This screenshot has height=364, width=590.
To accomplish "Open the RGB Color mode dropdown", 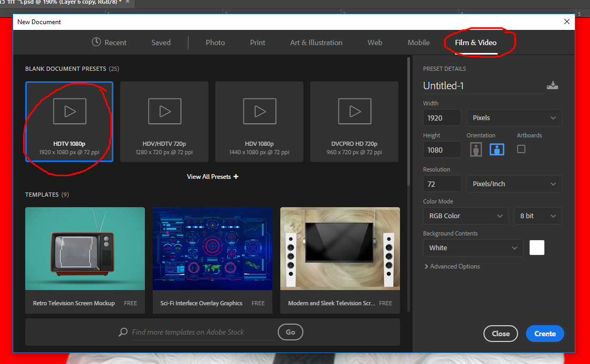I will 466,216.
